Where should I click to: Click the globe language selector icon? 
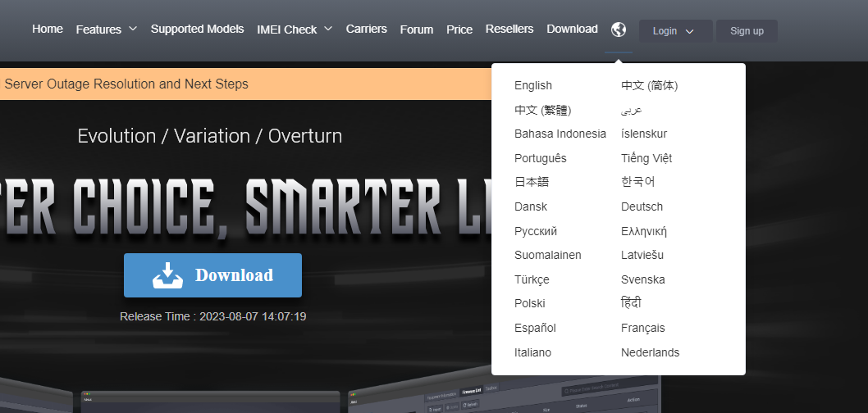coord(619,30)
